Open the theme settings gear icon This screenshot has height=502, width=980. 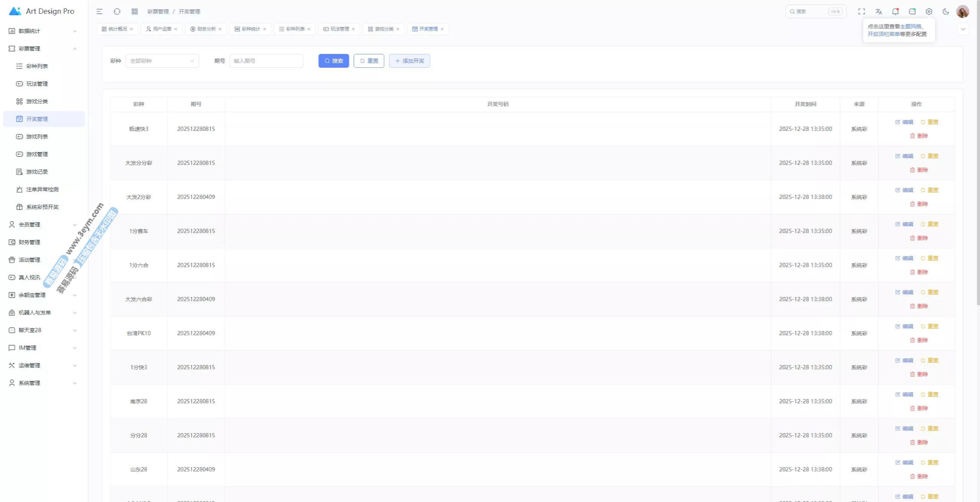[929, 11]
